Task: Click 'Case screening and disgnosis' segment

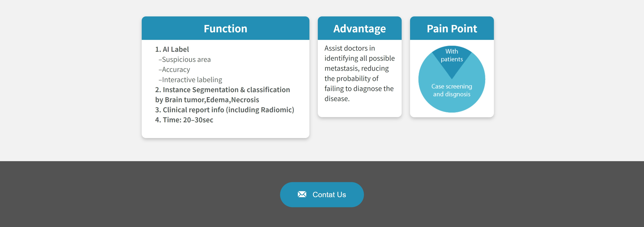Action: 451,90
